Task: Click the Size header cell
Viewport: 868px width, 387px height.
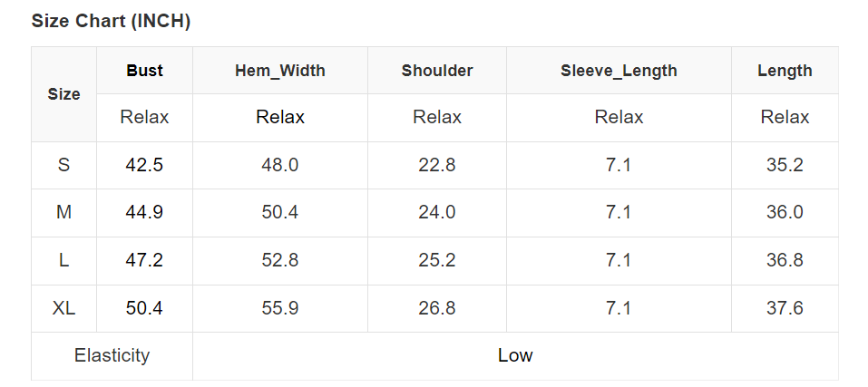Action: click(63, 93)
